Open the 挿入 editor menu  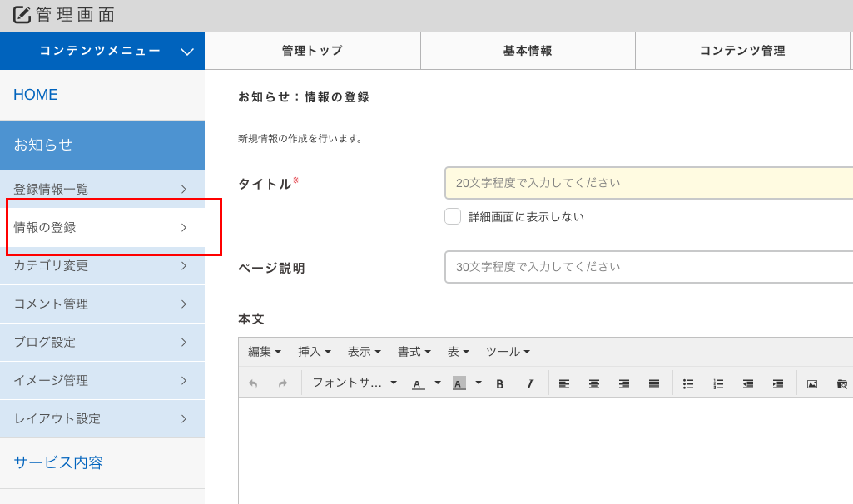click(x=315, y=352)
